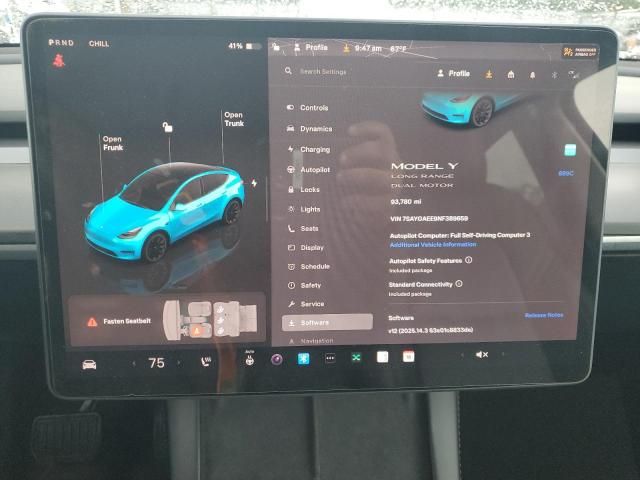Tap the car controls icon in bottom bar
Screen dimensions: 640x480
click(89, 364)
